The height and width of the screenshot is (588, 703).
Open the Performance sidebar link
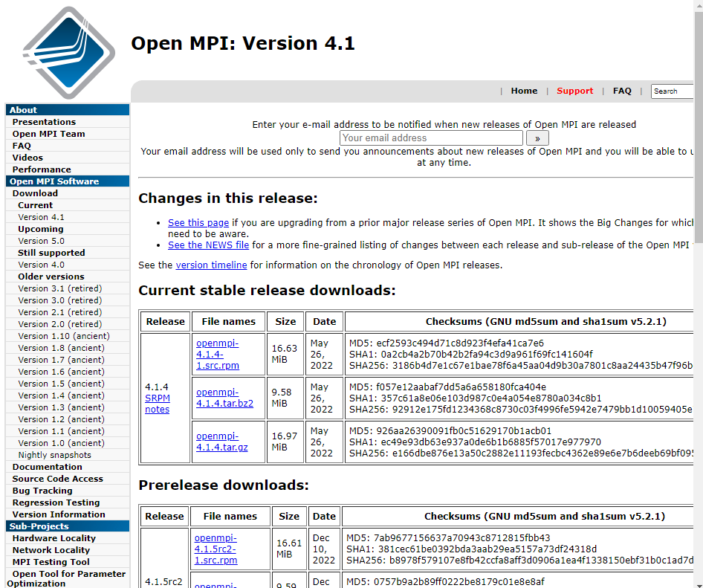(42, 169)
